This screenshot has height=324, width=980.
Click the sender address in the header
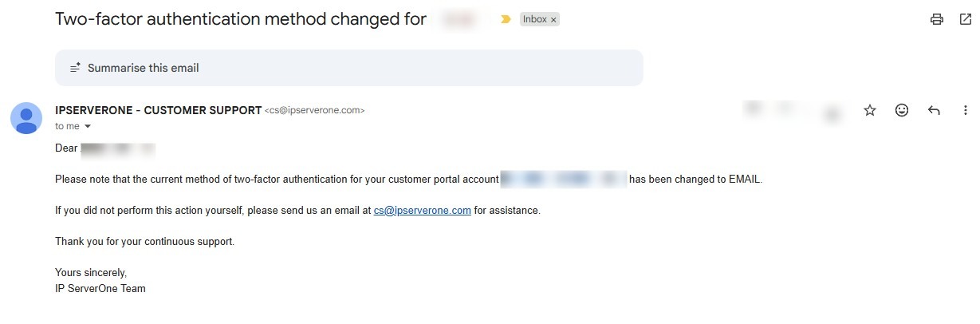[315, 111]
